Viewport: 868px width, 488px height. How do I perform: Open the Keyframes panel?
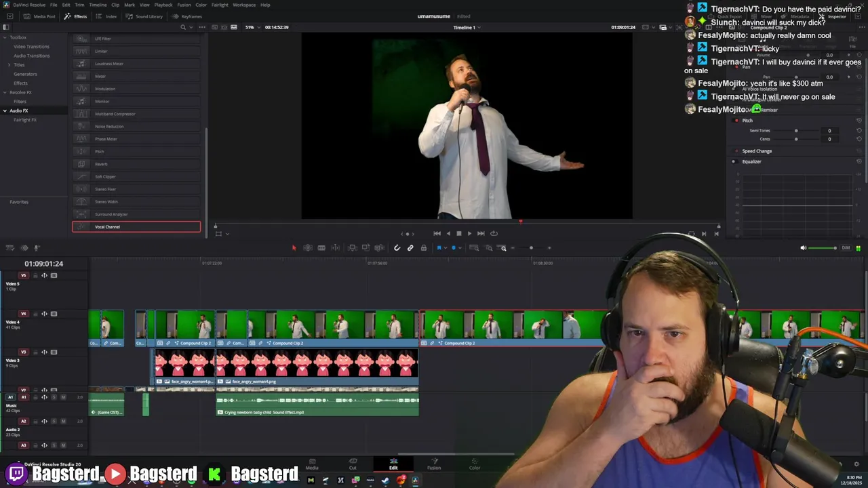point(187,16)
